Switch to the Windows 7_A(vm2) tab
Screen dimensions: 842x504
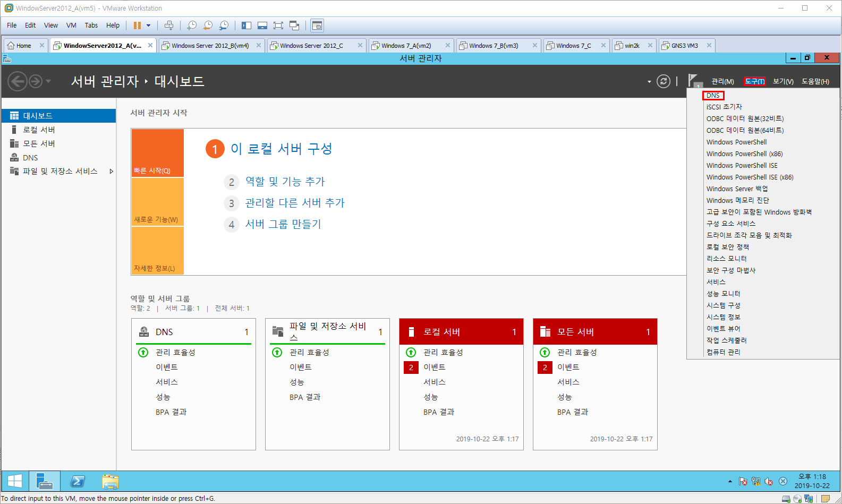pyautogui.click(x=406, y=46)
